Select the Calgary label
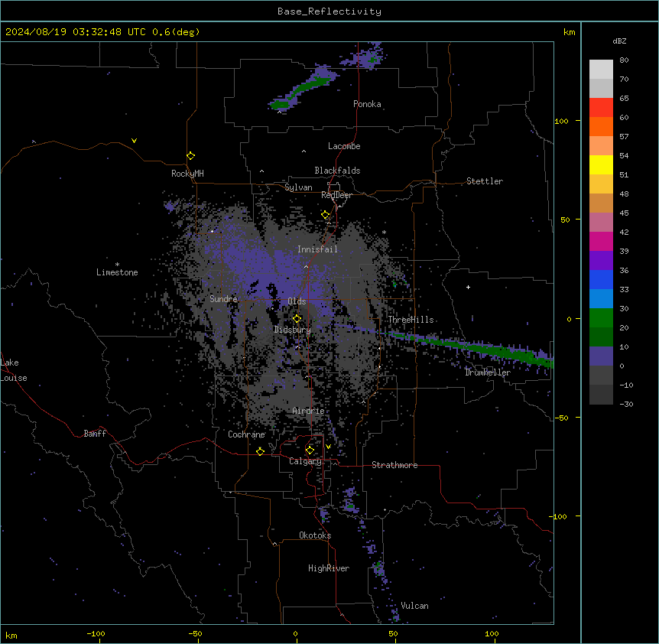659x644 pixels. point(305,461)
